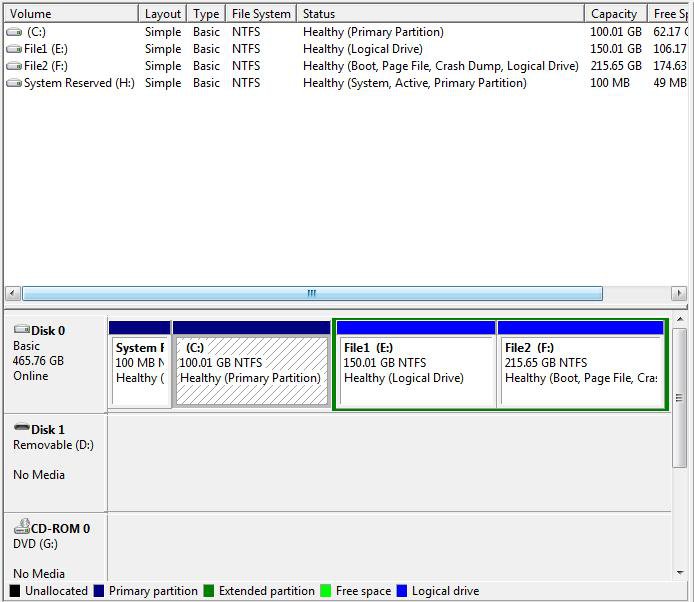Click the horizontal scrollbar right arrow
This screenshot has width=694, height=602.
pyautogui.click(x=679, y=294)
